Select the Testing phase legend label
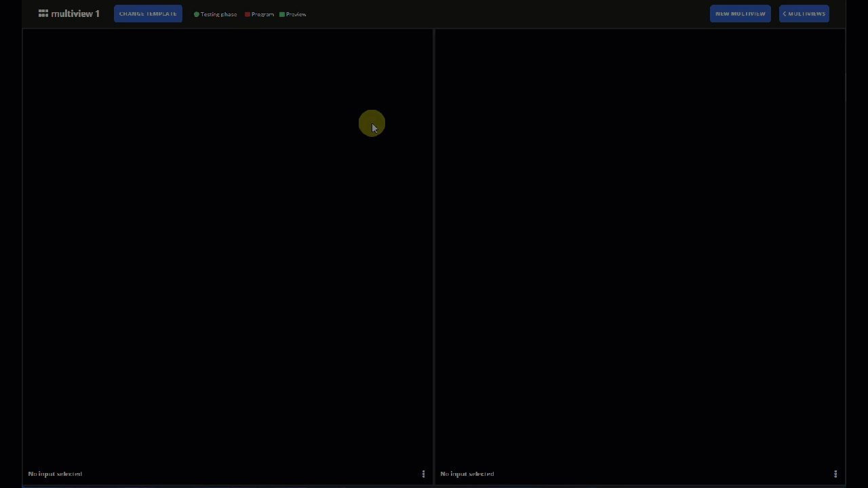This screenshot has height=488, width=868. coord(218,14)
